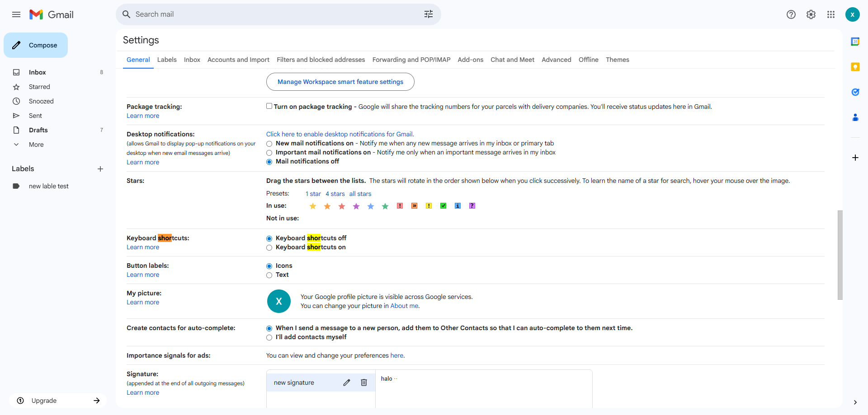Click the purple question icon
This screenshot has width=868, height=415.
coord(472,206)
